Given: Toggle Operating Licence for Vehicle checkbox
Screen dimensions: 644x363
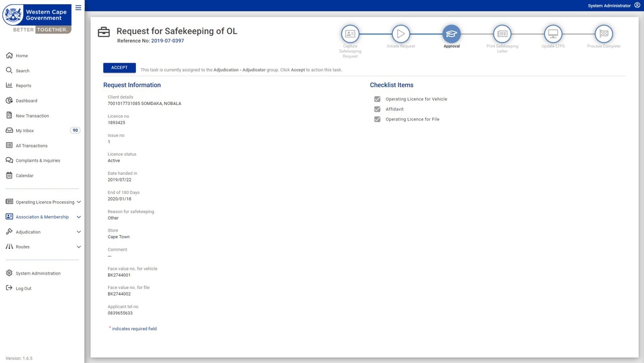Looking at the screenshot, I should pos(377,99).
